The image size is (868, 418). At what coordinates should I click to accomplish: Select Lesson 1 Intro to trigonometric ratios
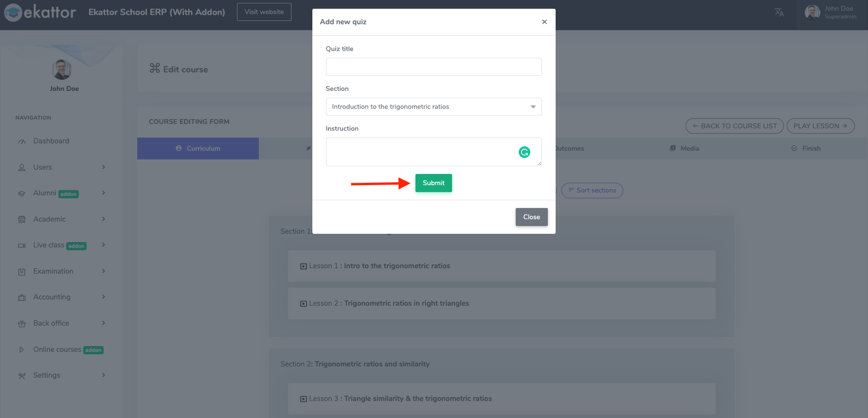[502, 266]
